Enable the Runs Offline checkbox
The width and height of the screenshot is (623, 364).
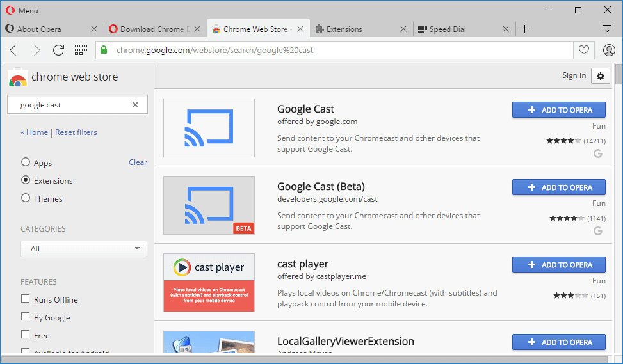tap(26, 299)
